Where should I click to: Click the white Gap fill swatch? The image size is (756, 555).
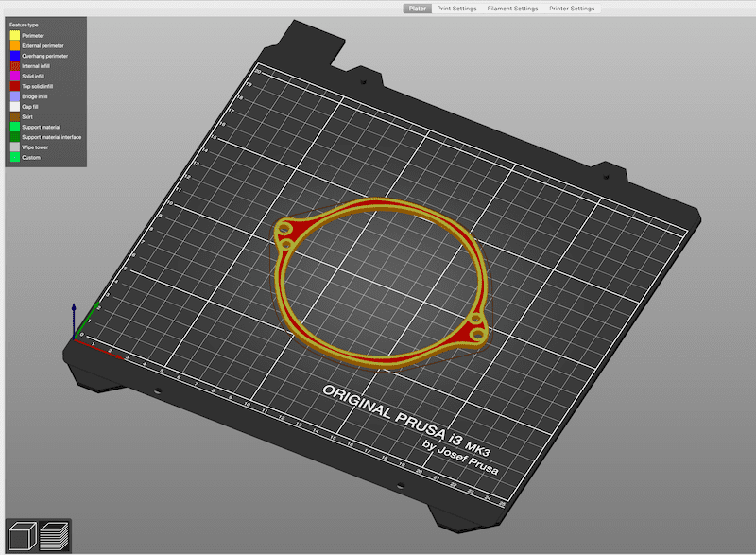click(15, 107)
